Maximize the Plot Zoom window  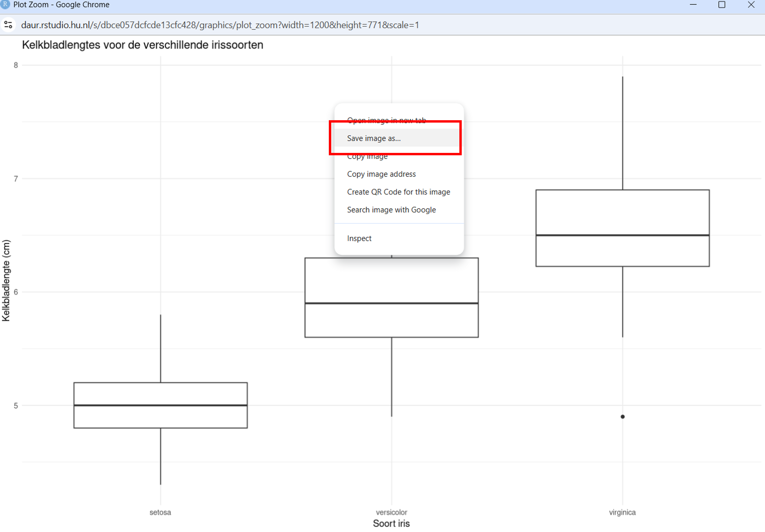click(722, 5)
